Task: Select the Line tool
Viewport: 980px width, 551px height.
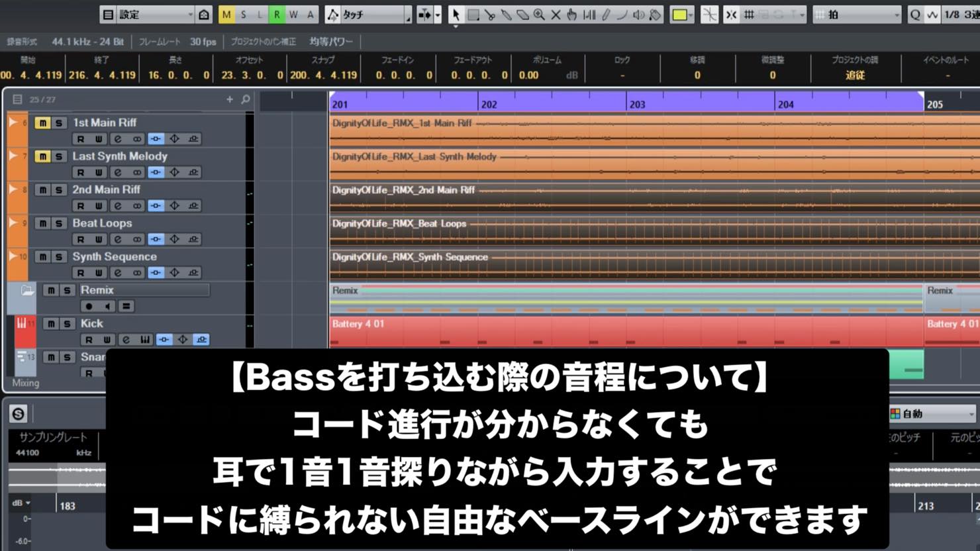Action: pos(622,15)
